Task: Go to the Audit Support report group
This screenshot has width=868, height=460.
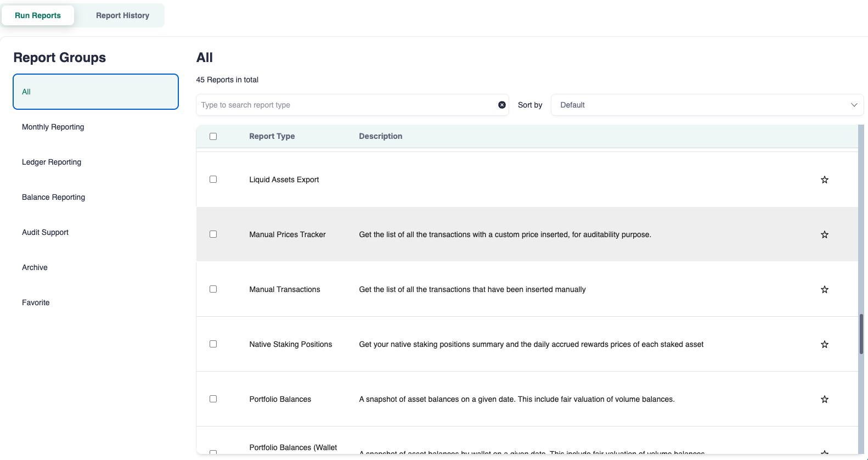Action: point(45,232)
